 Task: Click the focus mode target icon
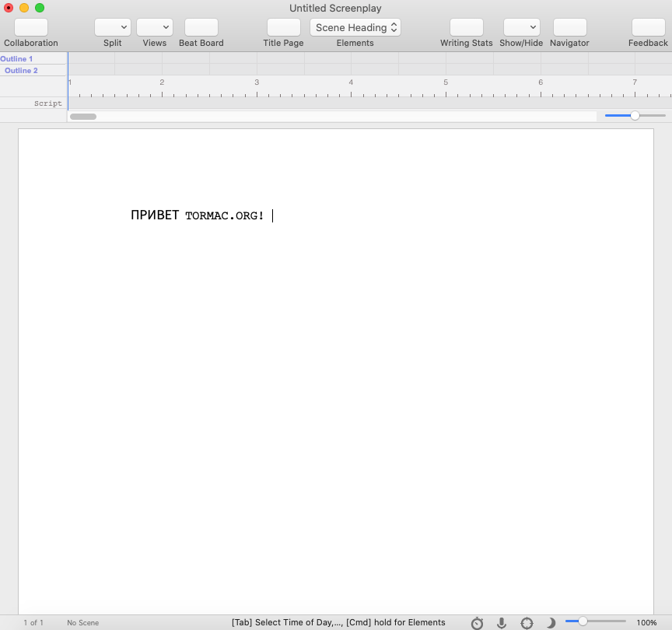pos(527,623)
